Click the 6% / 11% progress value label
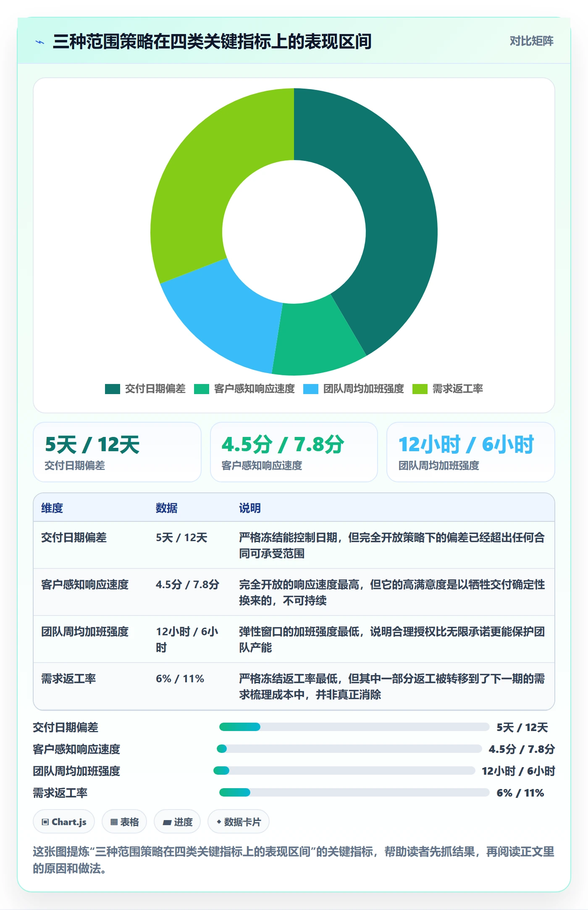588x910 pixels. 520,793
